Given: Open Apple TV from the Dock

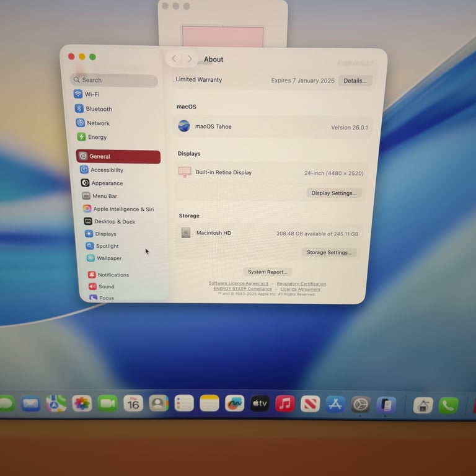Looking at the screenshot, I should 260,403.
